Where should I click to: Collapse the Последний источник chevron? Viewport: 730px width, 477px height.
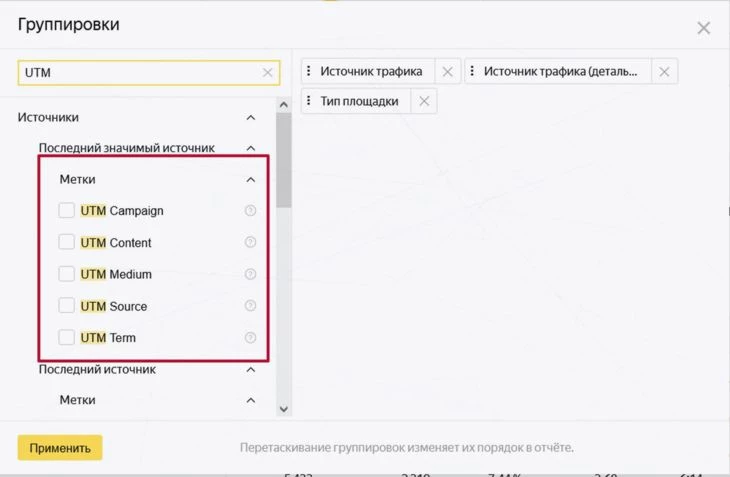[x=250, y=370]
